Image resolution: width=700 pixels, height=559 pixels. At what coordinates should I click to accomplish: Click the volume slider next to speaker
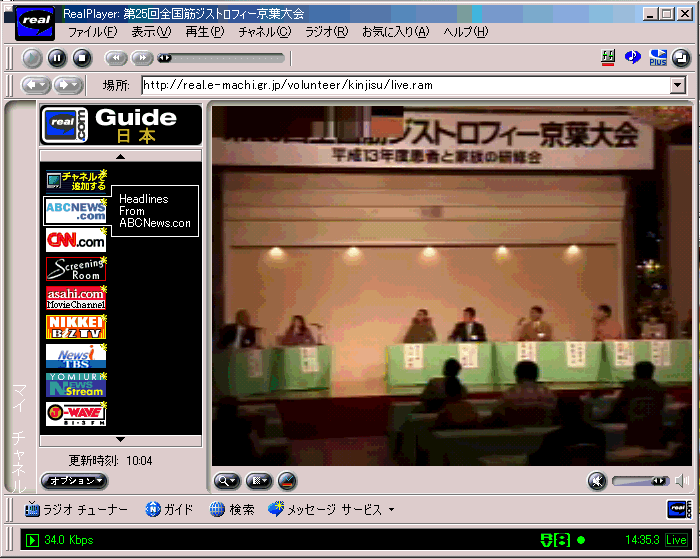pos(640,481)
